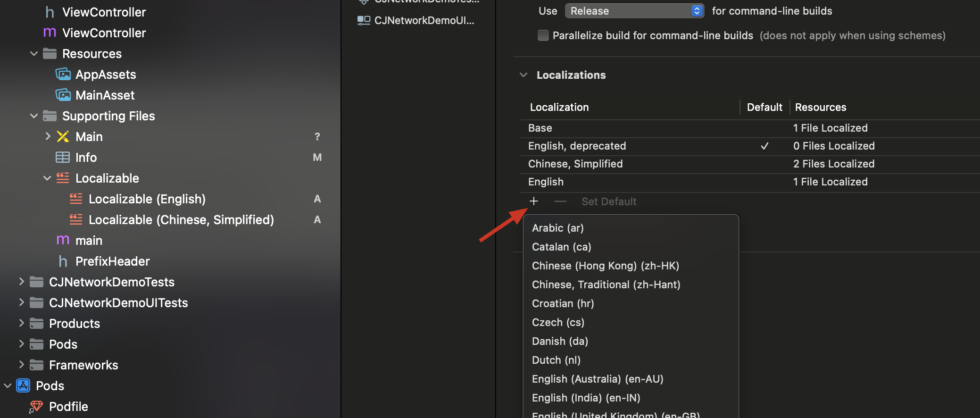This screenshot has width=980, height=418.
Task: Expand the Frameworks folder
Action: coord(21,365)
